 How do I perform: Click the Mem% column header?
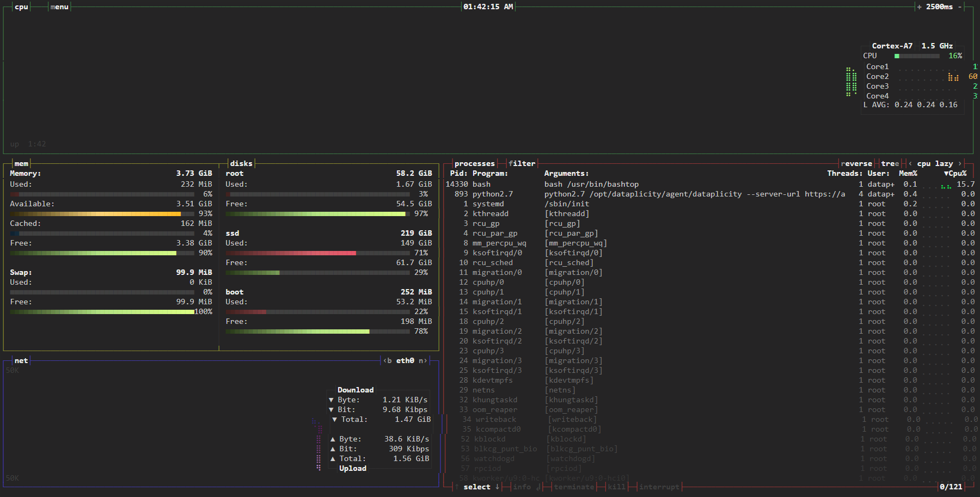point(908,174)
